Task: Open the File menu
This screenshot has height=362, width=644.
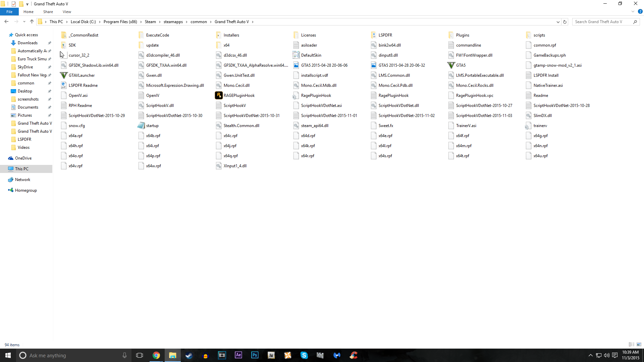Action: pos(9,12)
